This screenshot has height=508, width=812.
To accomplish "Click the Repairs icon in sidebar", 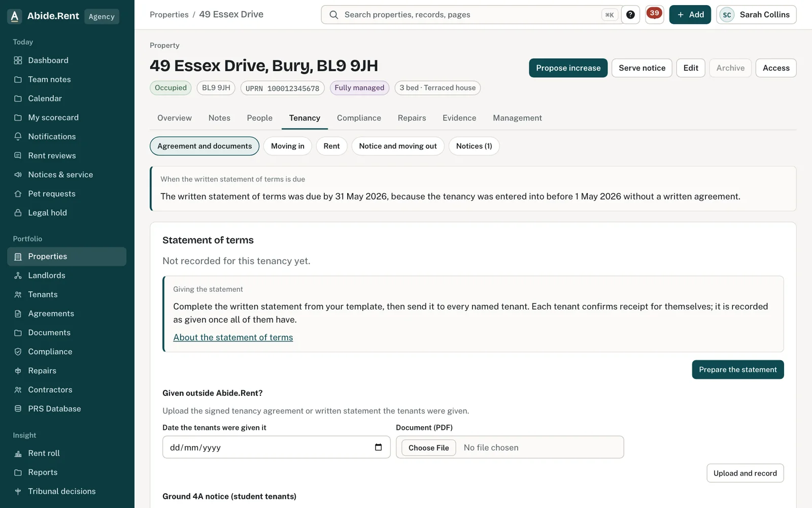I will pyautogui.click(x=18, y=371).
